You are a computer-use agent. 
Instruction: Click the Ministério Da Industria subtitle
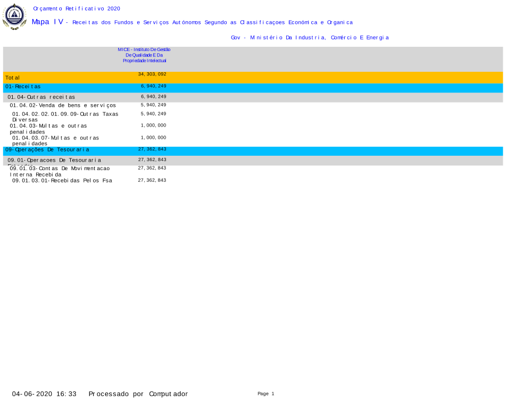(x=310, y=38)
